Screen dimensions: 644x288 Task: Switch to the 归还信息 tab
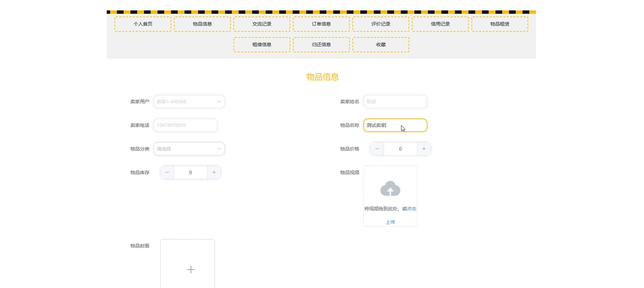click(321, 44)
